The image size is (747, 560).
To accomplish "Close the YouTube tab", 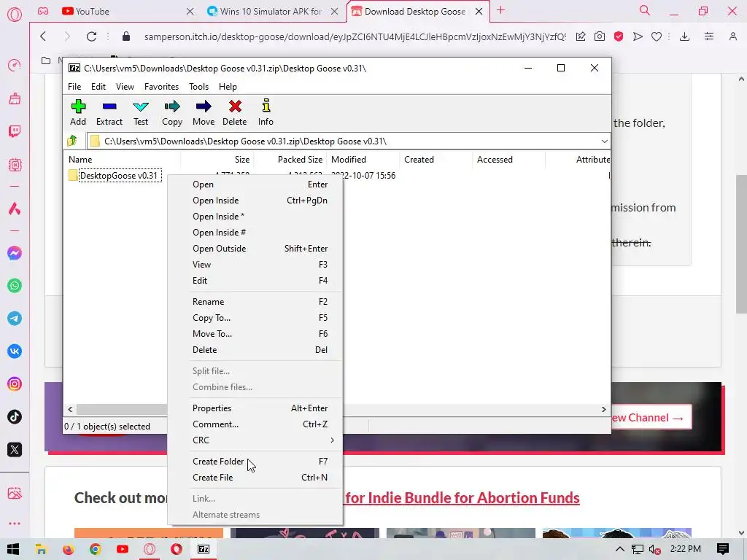I will (190, 11).
